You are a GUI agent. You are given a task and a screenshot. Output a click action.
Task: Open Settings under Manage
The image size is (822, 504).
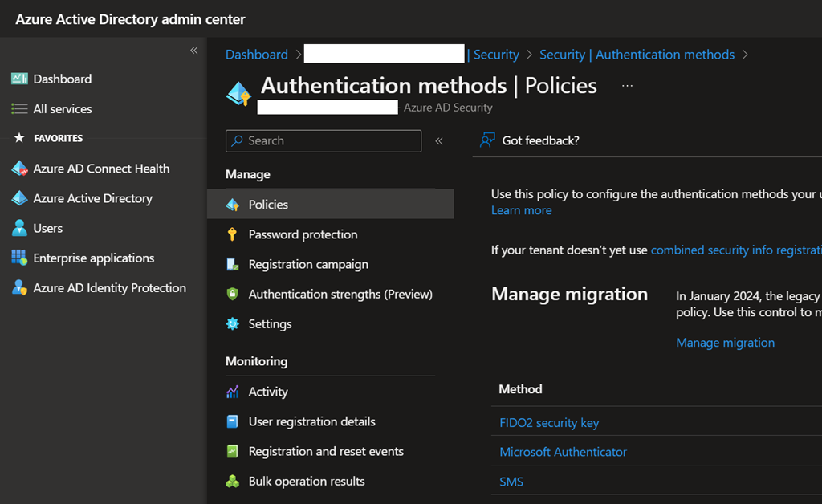[270, 323]
